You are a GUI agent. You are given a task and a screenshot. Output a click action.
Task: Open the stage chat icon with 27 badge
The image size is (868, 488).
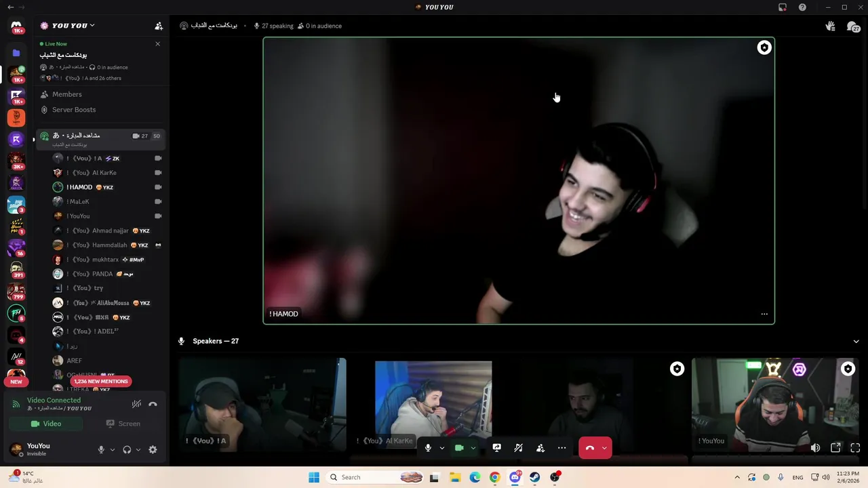pos(853,26)
